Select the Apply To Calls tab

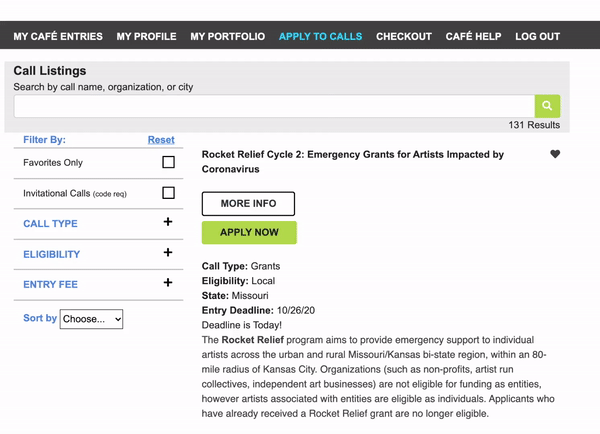[x=320, y=36]
